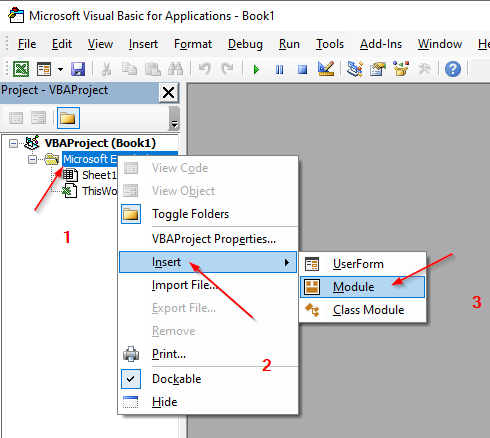The image size is (490, 438).
Task: Open the Properties Window toolbar icon
Action: click(378, 69)
